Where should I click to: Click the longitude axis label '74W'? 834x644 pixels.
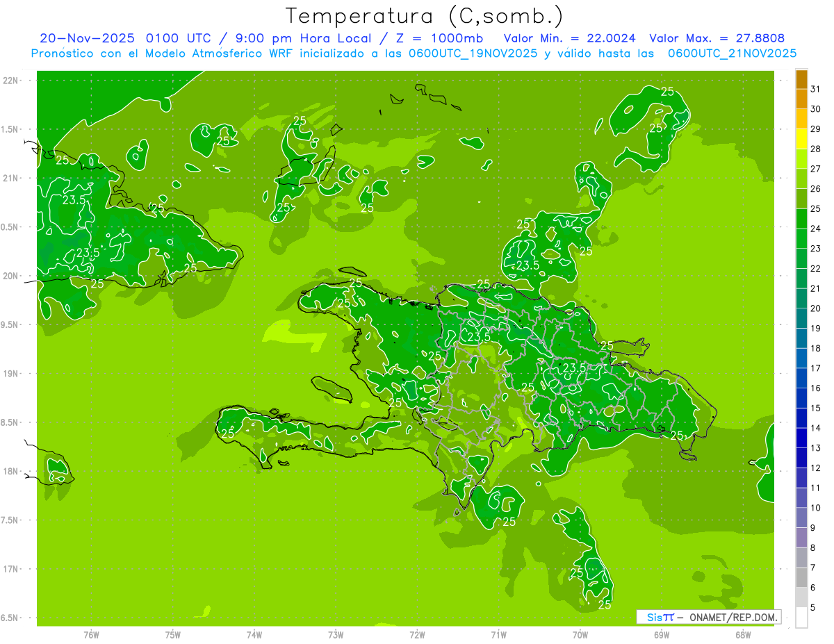[x=254, y=634]
